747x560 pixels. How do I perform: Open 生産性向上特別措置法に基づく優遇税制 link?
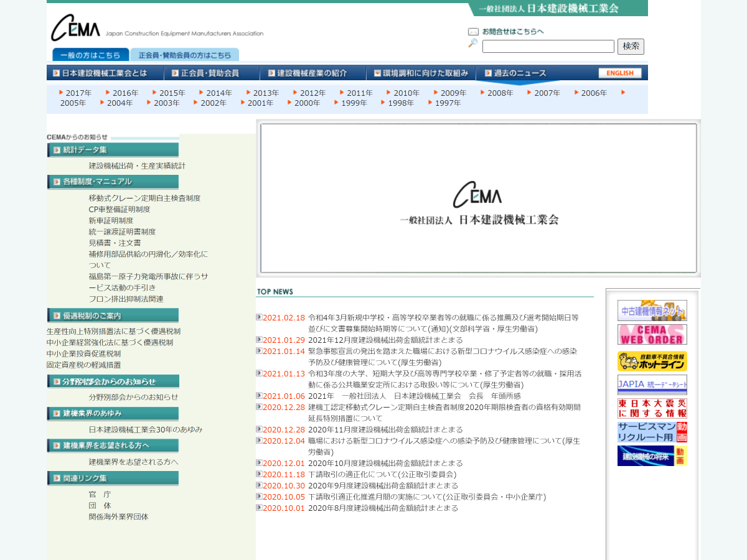pos(113,331)
